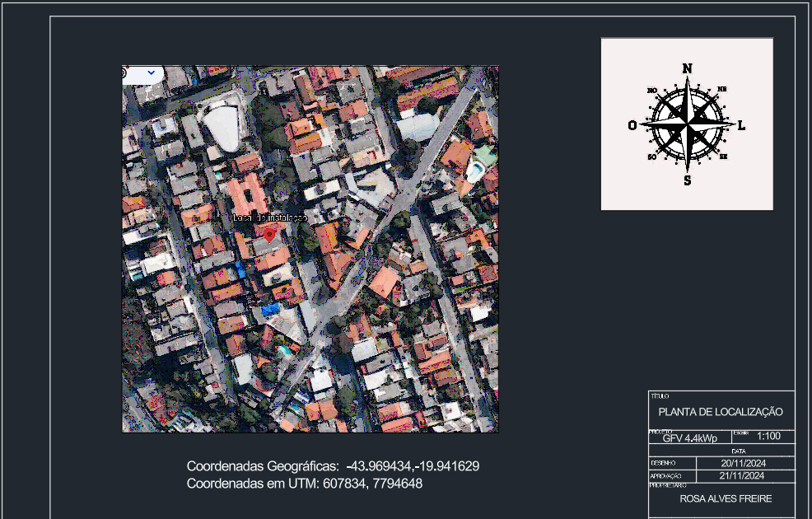Expand the blue chevron dropdown on the map
The height and width of the screenshot is (519, 812).
click(x=152, y=72)
